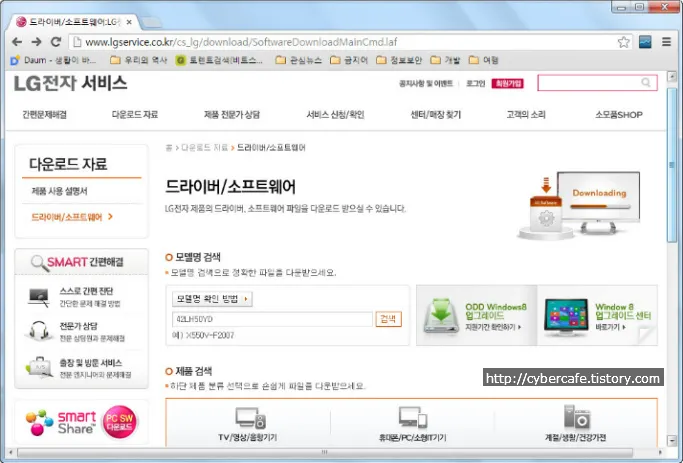The height and width of the screenshot is (463, 683).
Task: Open the 공지사항 및 이벤트 link
Action: click(426, 83)
